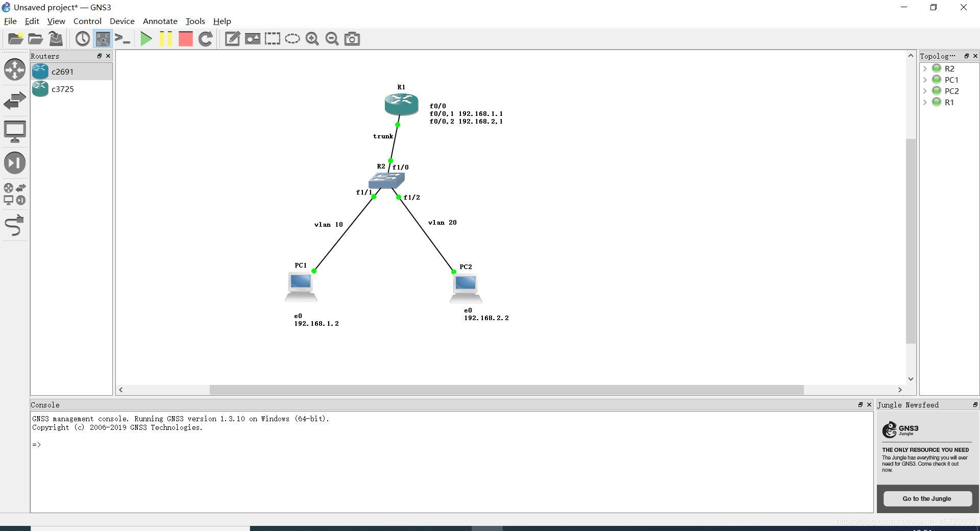Click the canvas horizontal scrollbar thumb
This screenshot has width=980, height=531.
(x=506, y=390)
